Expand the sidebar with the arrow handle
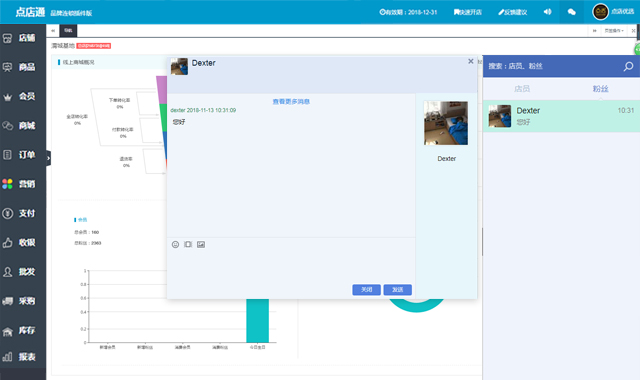Screen dimensions: 640x380 pos(48,158)
